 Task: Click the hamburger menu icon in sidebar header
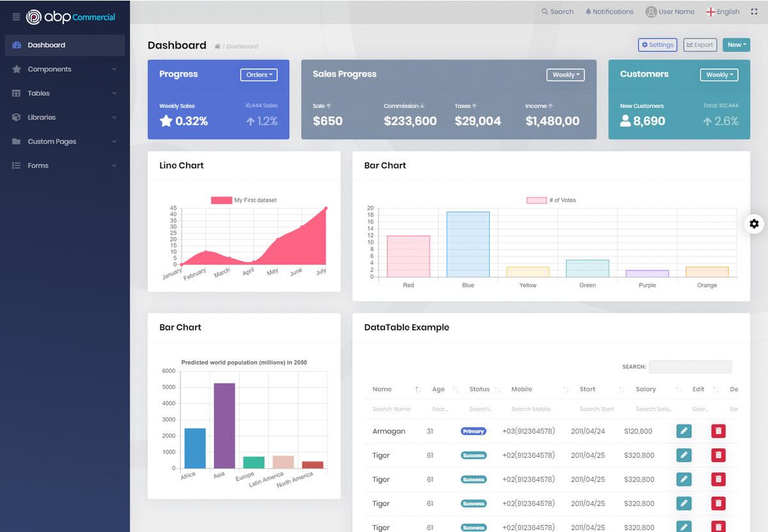coord(16,17)
